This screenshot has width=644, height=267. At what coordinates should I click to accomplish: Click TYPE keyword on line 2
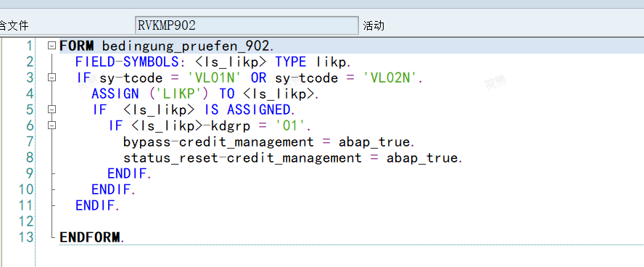(x=291, y=62)
